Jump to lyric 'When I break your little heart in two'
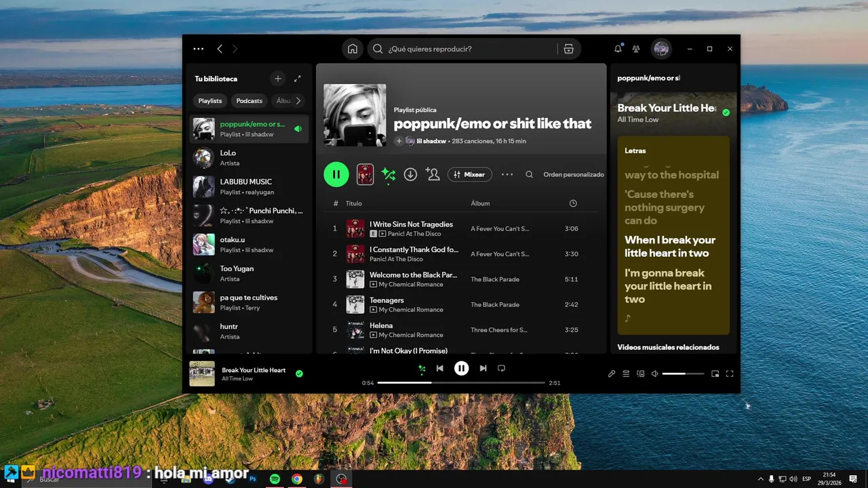 [670, 247]
